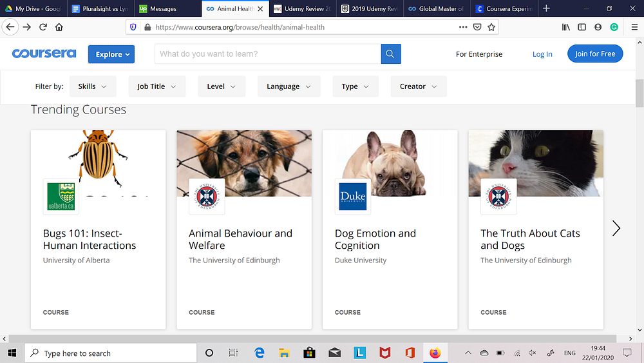Open Microsoft Store from taskbar
644x363 pixels.
(x=309, y=353)
